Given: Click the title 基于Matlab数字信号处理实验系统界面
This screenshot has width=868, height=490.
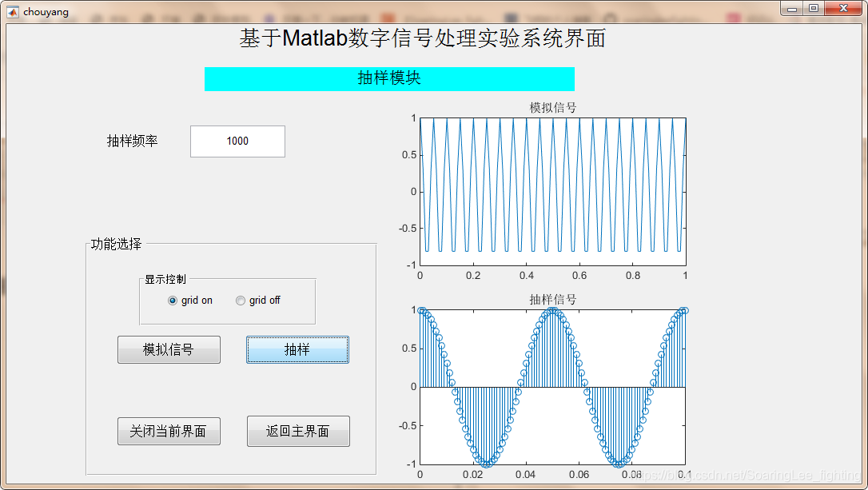Looking at the screenshot, I should point(422,38).
